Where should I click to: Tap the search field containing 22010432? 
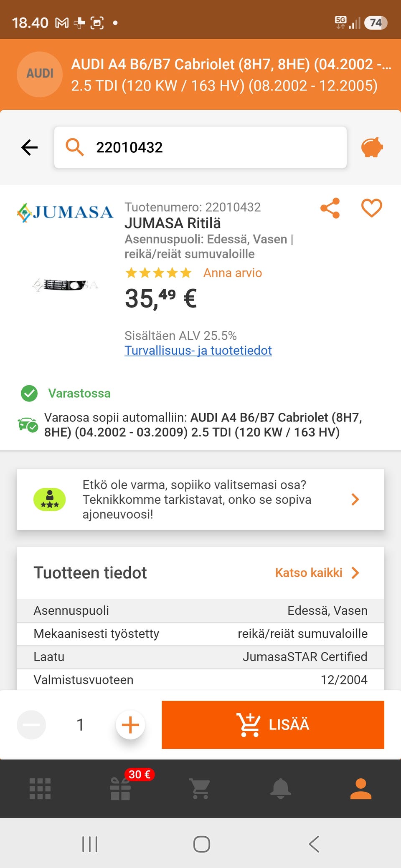click(200, 147)
